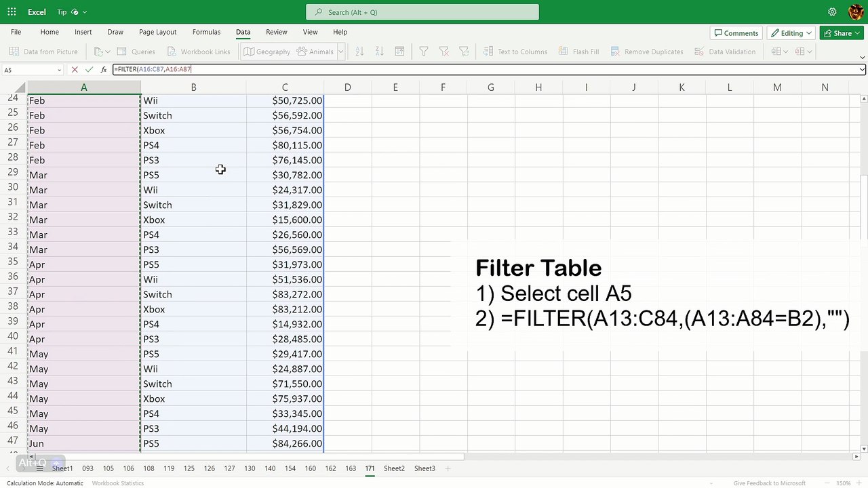Add a new sheet with plus icon
This screenshot has width=868, height=488.
448,468
